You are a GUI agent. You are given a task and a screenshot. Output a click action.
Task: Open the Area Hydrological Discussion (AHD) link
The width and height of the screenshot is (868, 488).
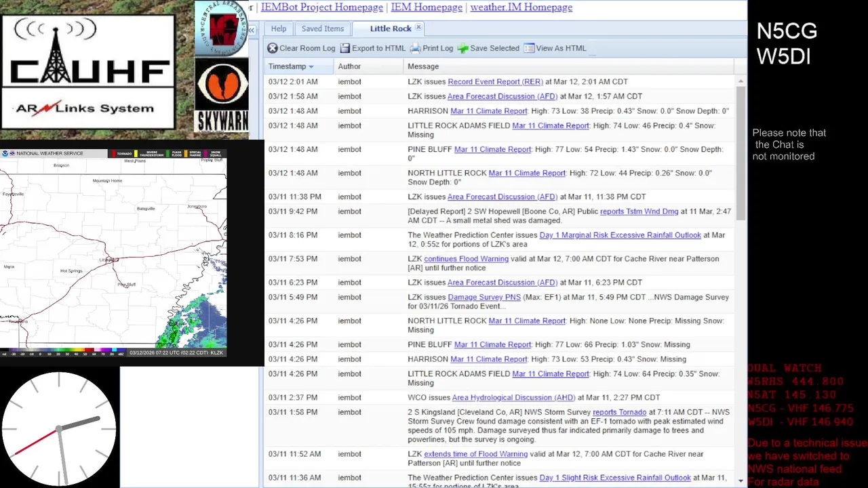pos(513,398)
